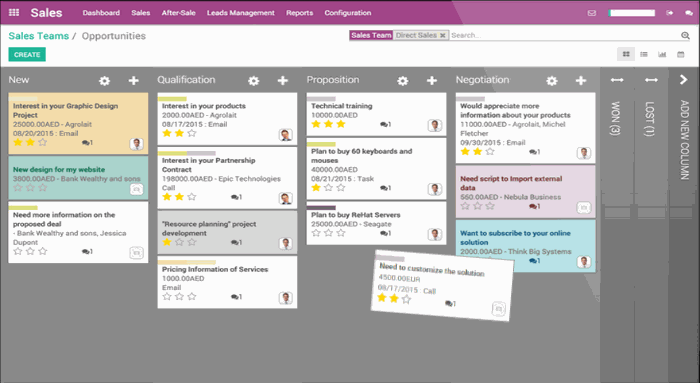Open comments icon on Graphic Design Project card
The height and width of the screenshot is (383, 700).
[x=87, y=143]
